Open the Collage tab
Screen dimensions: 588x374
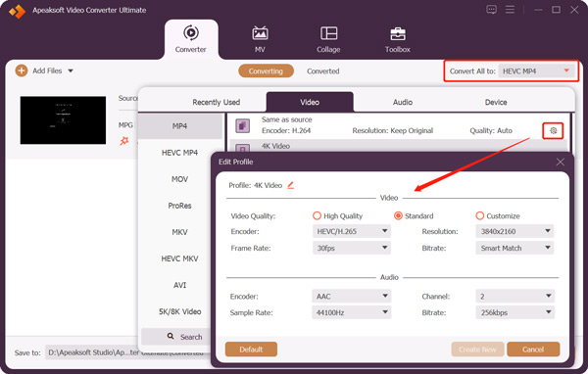click(x=328, y=39)
